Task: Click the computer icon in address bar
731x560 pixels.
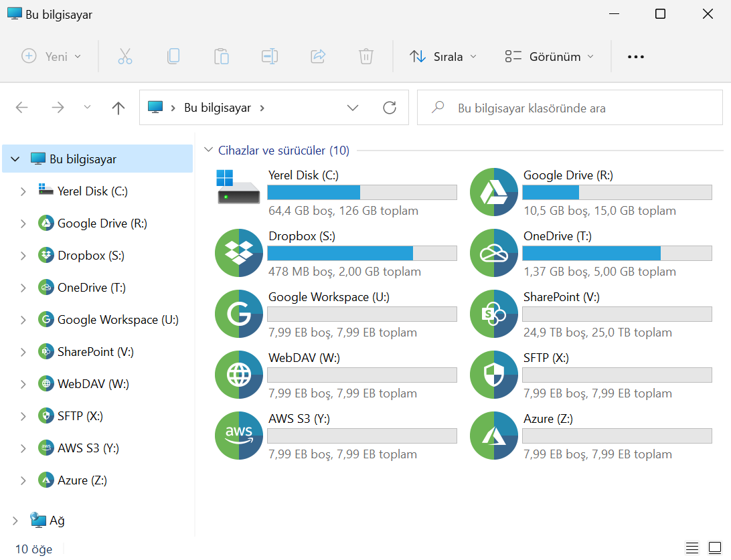Action: pyautogui.click(x=155, y=107)
